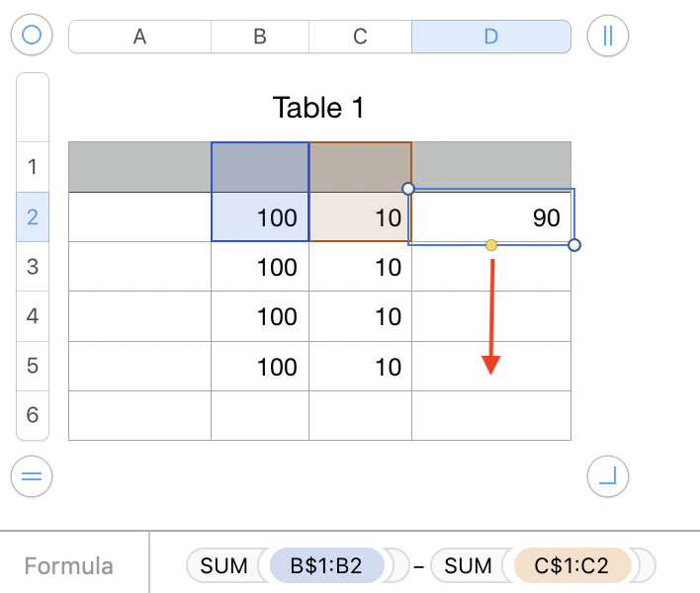Click the table select circle handle
This screenshot has height=593, width=700.
tap(32, 36)
